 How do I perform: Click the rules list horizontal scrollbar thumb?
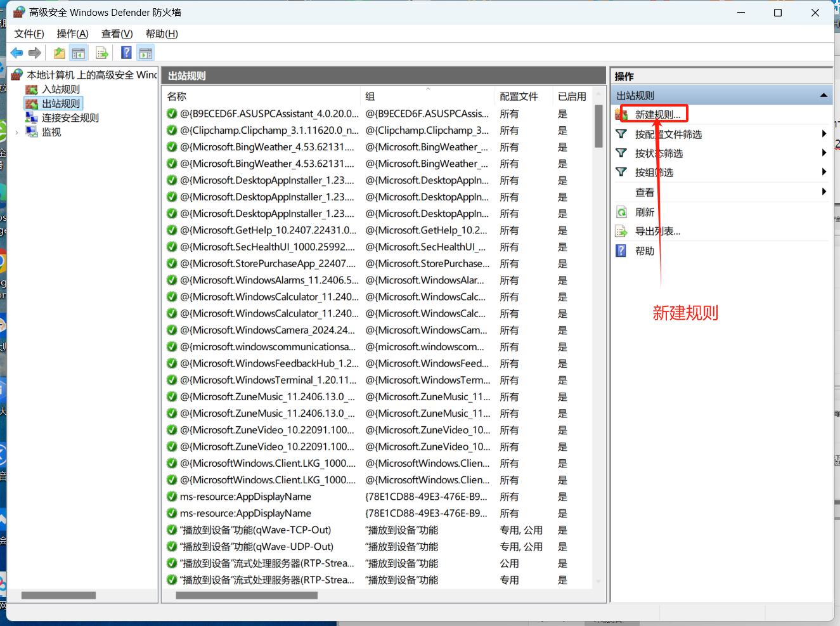[247, 595]
